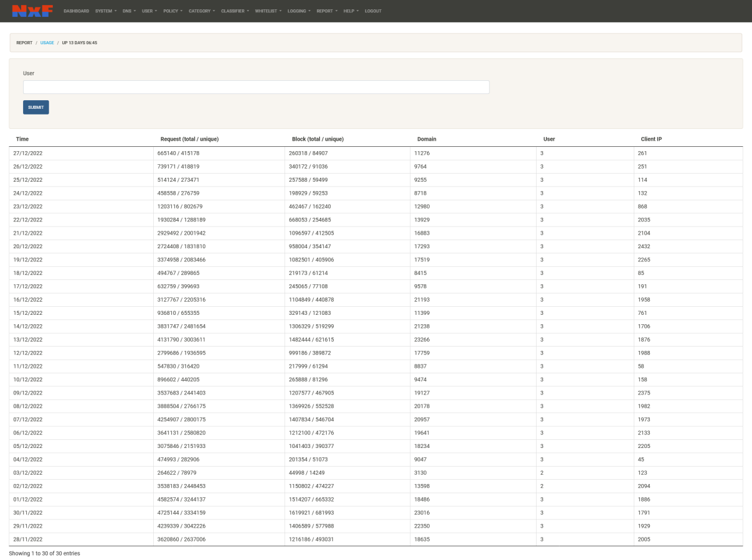This screenshot has width=752, height=560.
Task: Sort table by Time column header
Action: pos(22,139)
